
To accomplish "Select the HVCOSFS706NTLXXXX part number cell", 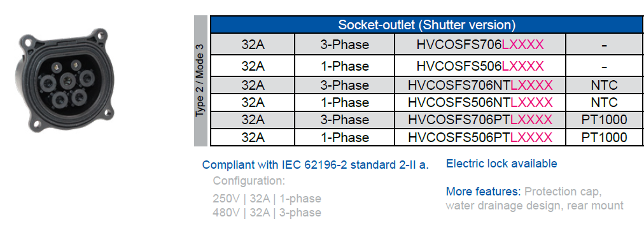I will tap(480, 85).
